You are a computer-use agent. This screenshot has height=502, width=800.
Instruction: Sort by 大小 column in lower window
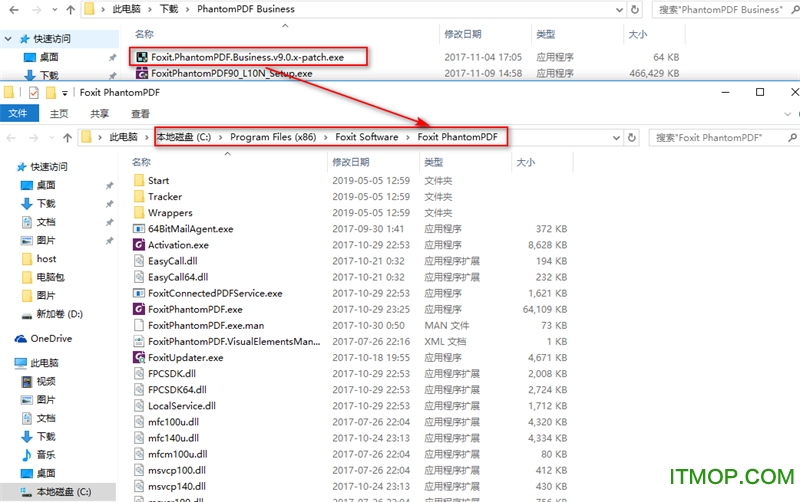(x=526, y=162)
